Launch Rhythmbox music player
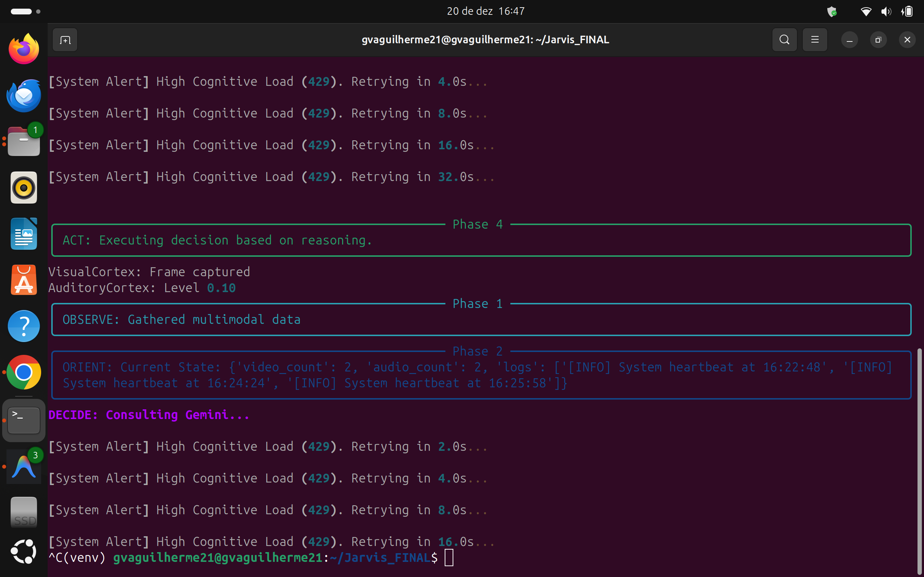The image size is (924, 577). pos(24,188)
